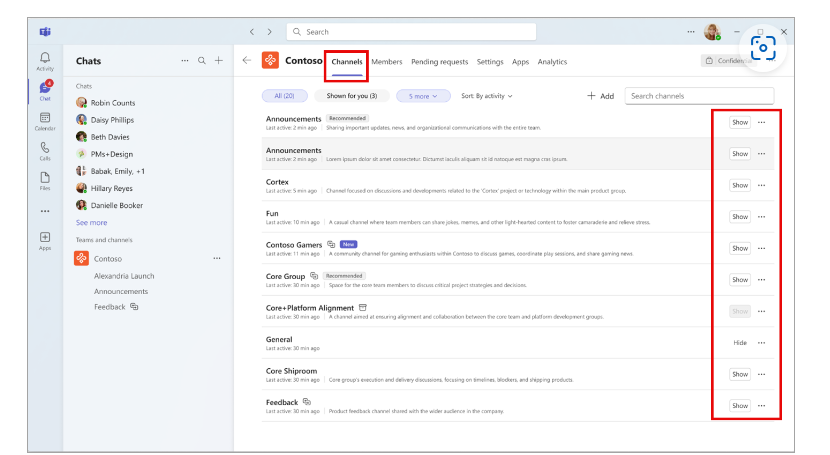Hide the General channel
The width and height of the screenshot is (830, 455).
click(x=740, y=343)
